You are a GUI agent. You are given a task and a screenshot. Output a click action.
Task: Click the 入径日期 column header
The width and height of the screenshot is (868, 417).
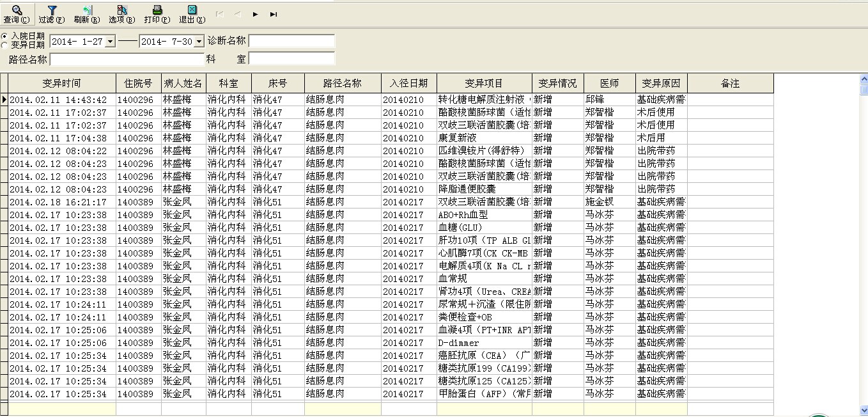409,83
